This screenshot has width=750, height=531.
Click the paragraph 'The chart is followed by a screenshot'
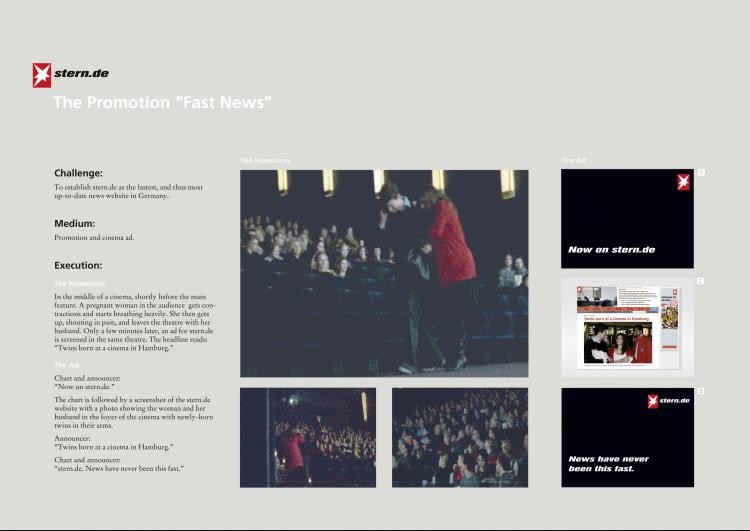pos(133,412)
